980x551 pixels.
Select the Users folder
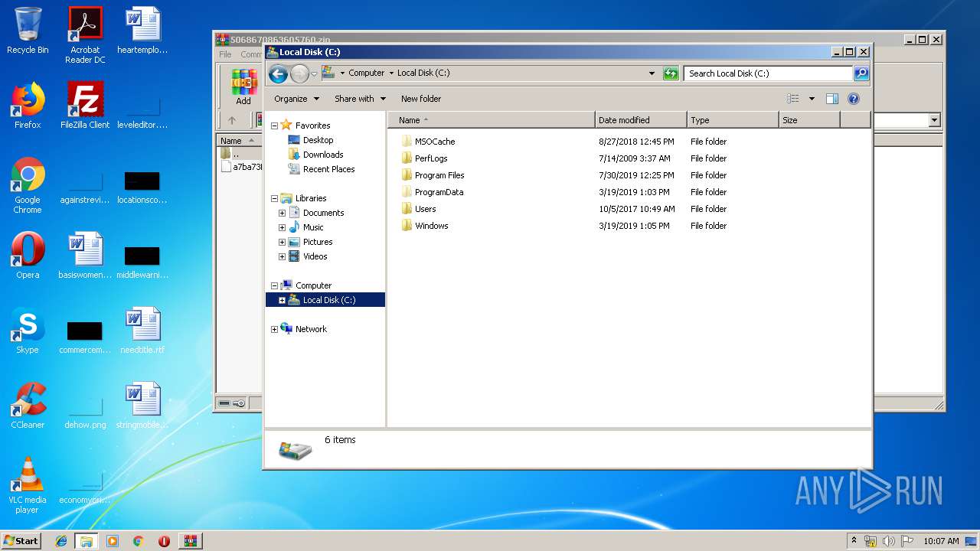pyautogui.click(x=425, y=209)
